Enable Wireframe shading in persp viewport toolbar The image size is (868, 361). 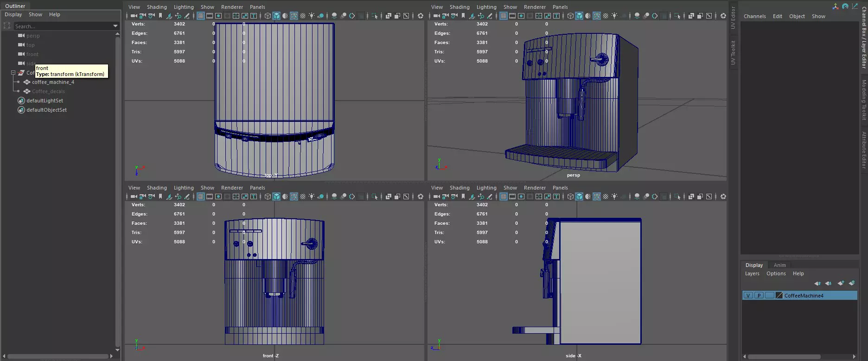point(570,16)
